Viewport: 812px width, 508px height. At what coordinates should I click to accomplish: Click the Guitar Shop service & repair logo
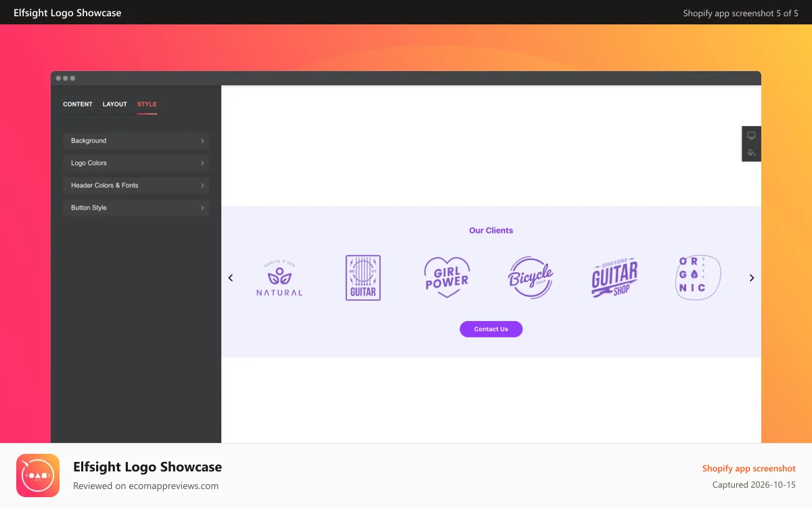[614, 278]
